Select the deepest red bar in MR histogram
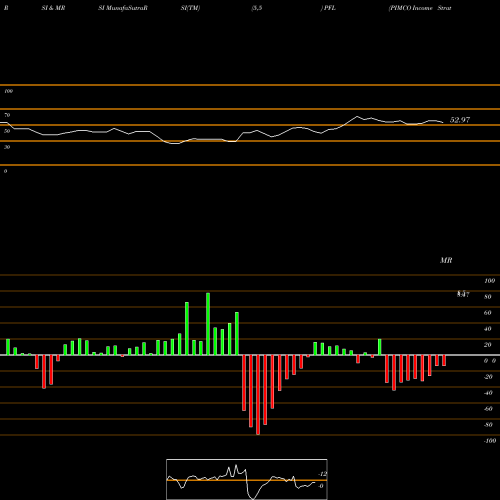This screenshot has width=500, height=500. pos(258,395)
